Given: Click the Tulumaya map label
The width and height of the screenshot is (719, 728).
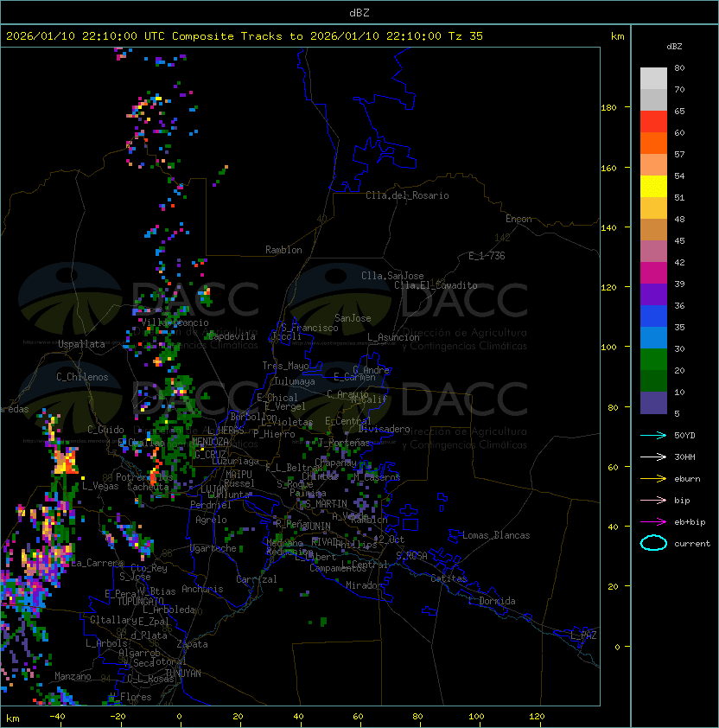Looking at the screenshot, I should coord(295,381).
